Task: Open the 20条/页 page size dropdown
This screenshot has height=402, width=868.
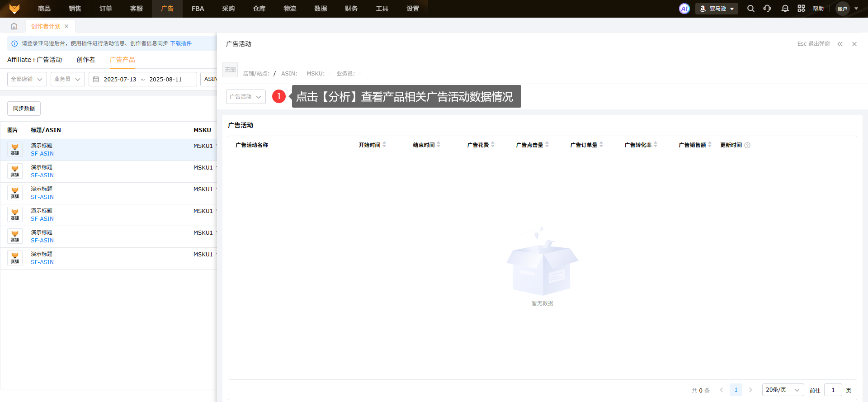Action: point(783,390)
